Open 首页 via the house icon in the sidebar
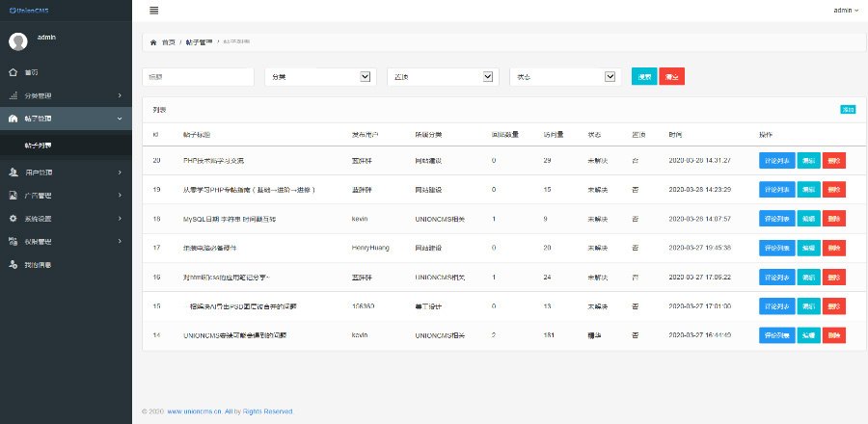Viewport: 868px width, 424px height. (14, 72)
